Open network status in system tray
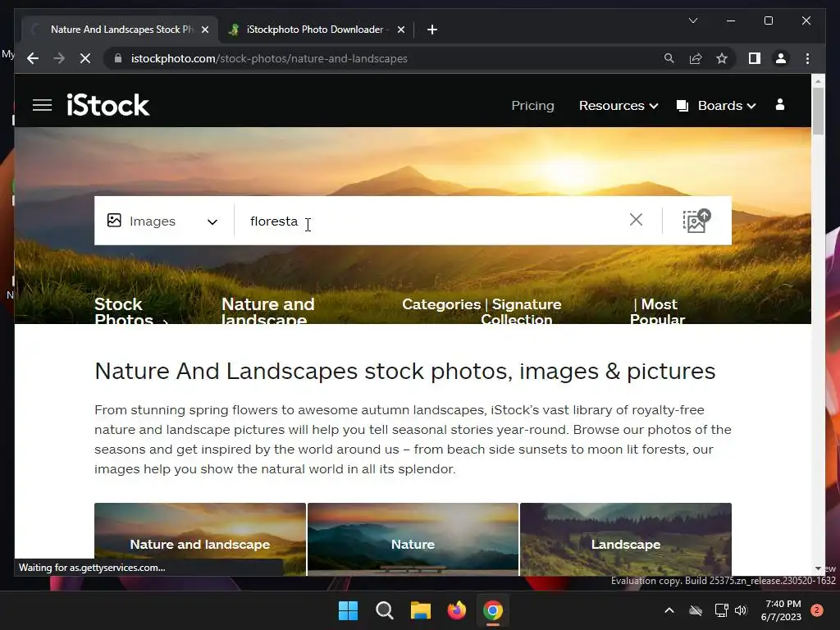 click(x=721, y=610)
